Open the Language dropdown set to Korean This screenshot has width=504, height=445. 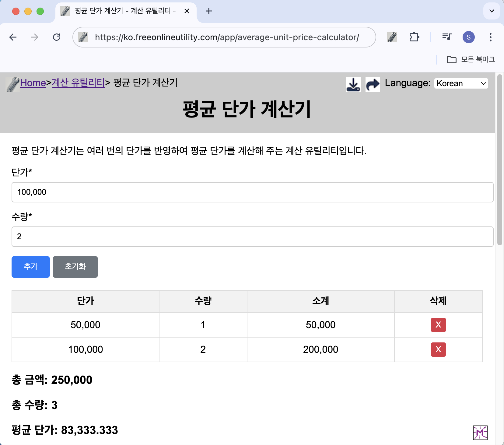[x=461, y=83]
